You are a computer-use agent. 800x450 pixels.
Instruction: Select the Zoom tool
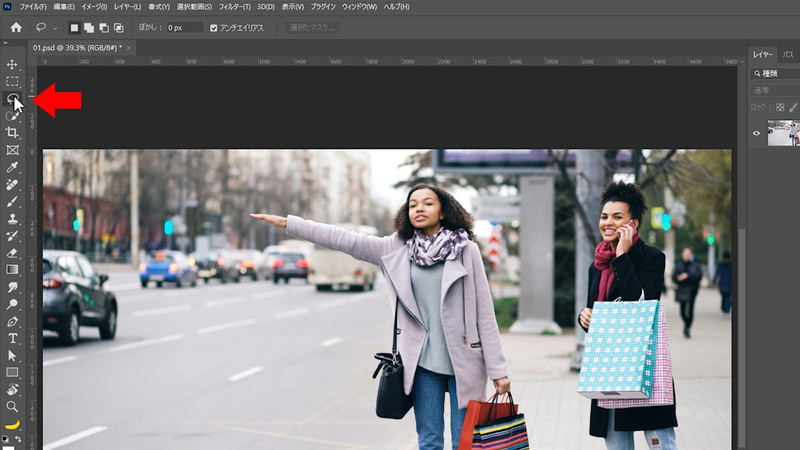click(x=12, y=407)
